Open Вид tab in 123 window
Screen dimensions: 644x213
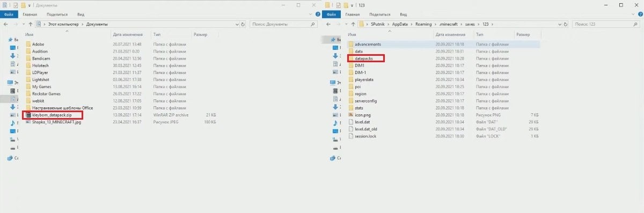403,15
